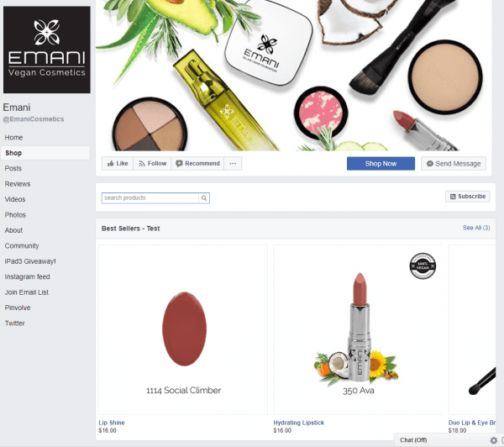504x447 pixels.
Task: Open the Emani page name link
Action: [x=17, y=108]
